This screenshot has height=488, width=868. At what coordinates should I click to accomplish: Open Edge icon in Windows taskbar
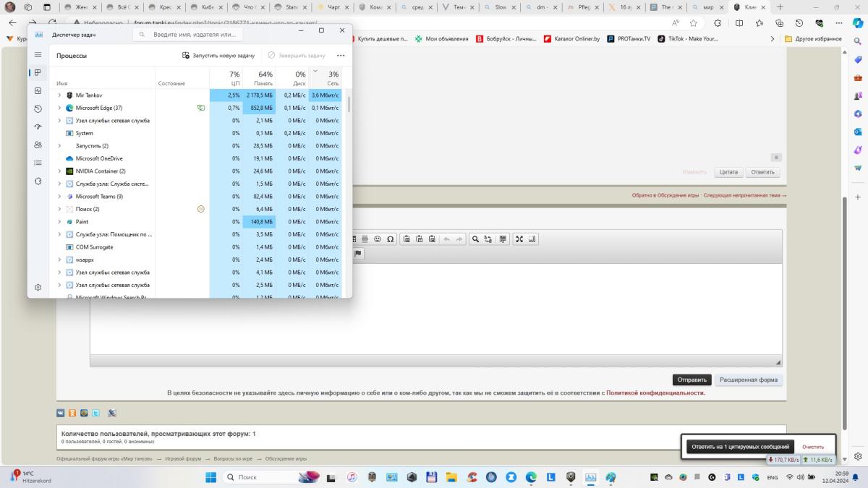(532, 477)
